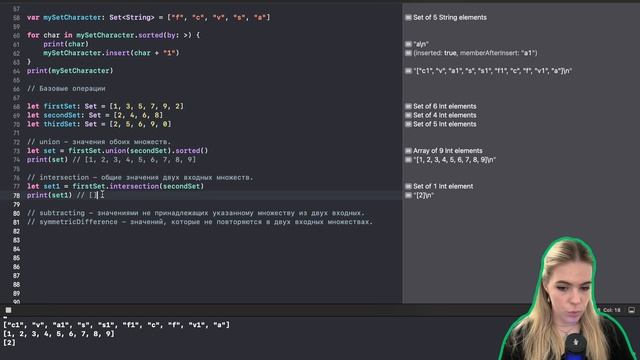The width and height of the screenshot is (640, 360).
Task: Click result icon next to the ["c1", "v"...] output
Action: 408,71
